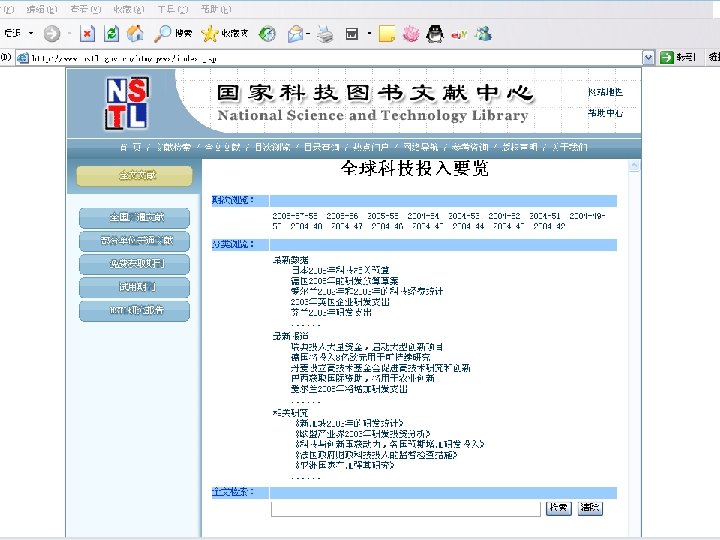Open the 收藏(A) menu
The width and height of the screenshot is (720, 540).
129,9
